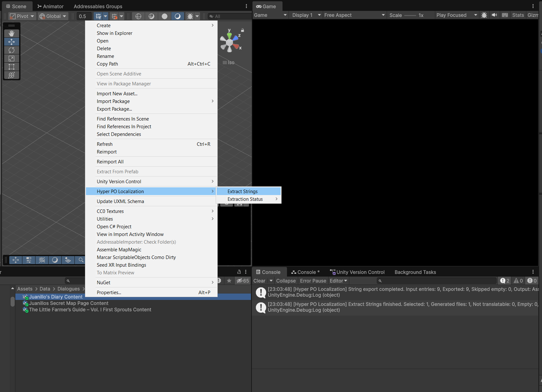Open the Pivot dropdown

point(21,16)
